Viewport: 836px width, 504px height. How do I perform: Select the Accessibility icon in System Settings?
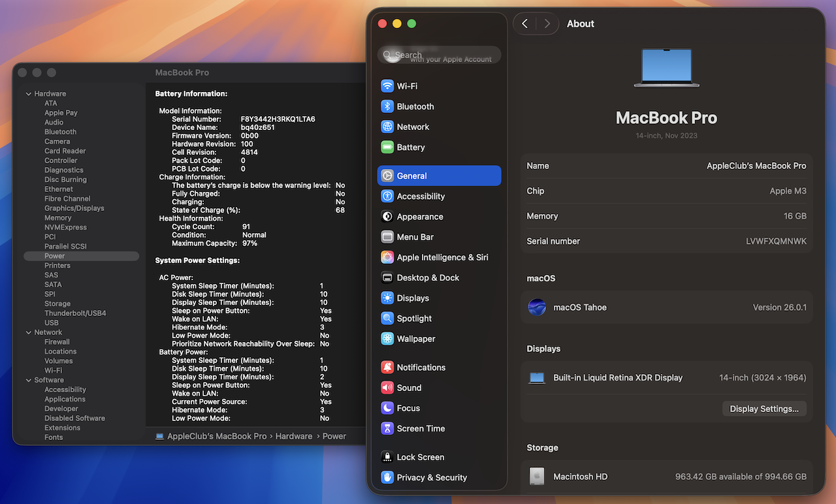tap(387, 197)
